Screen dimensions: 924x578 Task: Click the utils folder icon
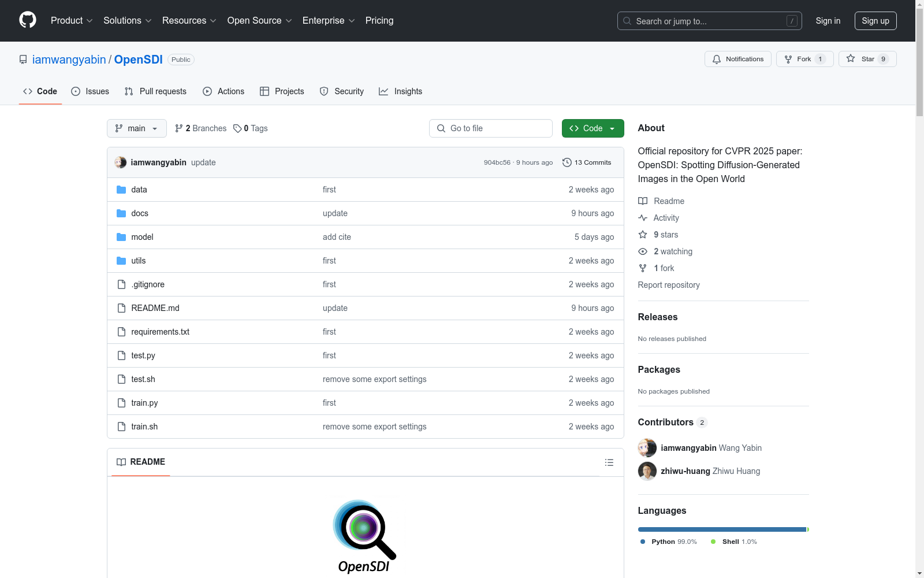click(x=121, y=261)
